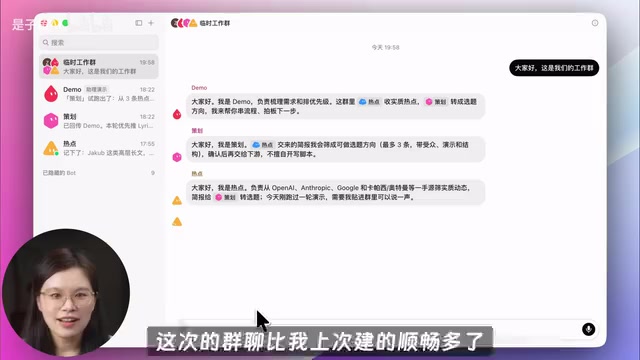Click the green window zoom button
The image size is (640, 360).
click(x=65, y=23)
